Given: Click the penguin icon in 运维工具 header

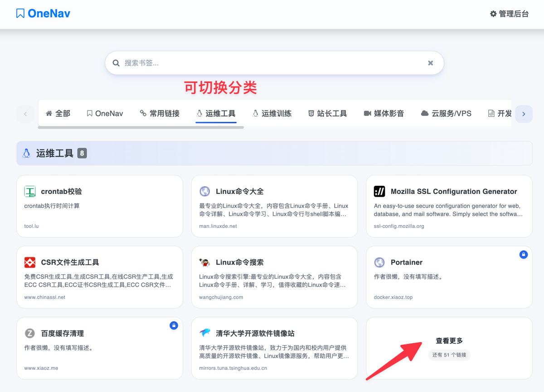Looking at the screenshot, I should (26, 153).
